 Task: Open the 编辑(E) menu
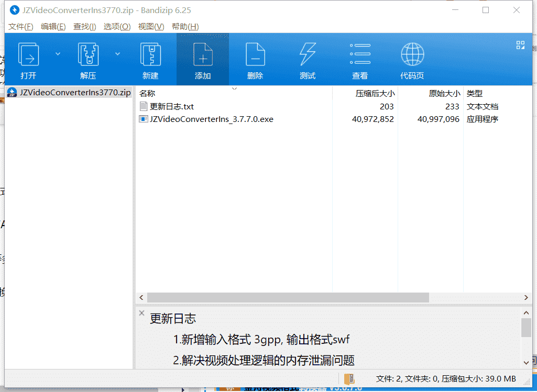click(53, 27)
